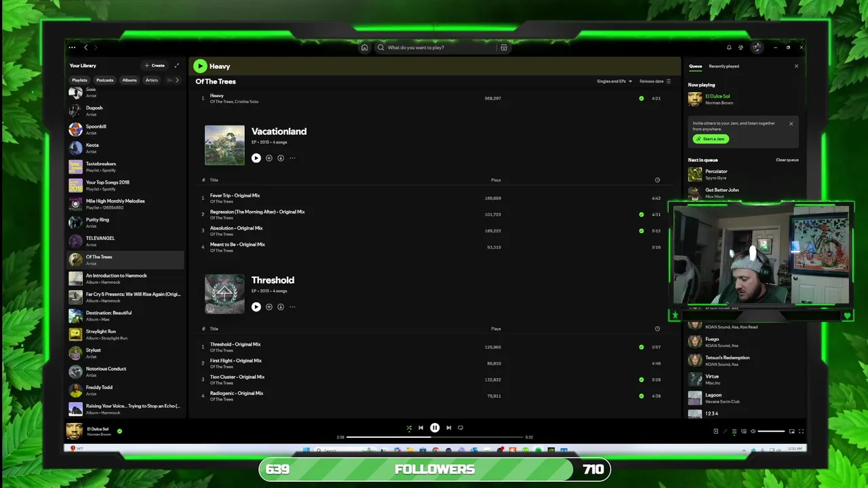Screen dimensions: 868x488
Task: Open Friend Activity icon in top bar
Action: tap(741, 47)
